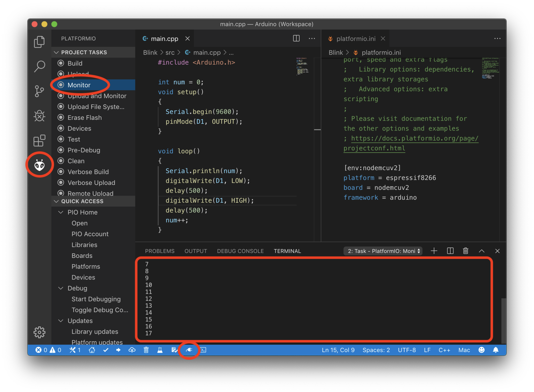Open the docs.platformio.org projectconf link

tap(414, 138)
